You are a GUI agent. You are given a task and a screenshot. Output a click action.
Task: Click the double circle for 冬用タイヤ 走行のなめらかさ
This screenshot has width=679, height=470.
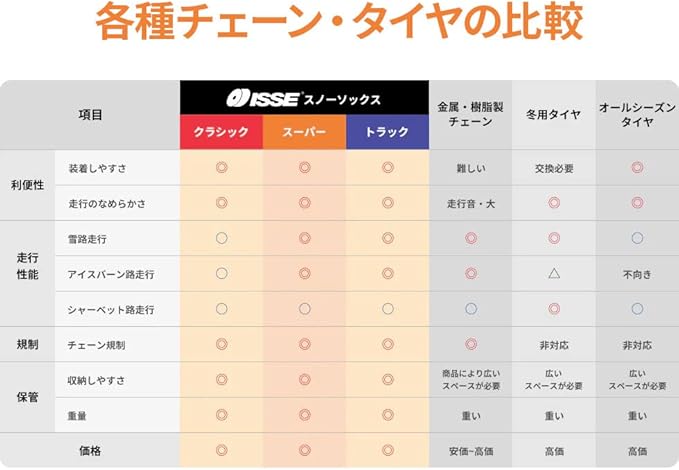tap(554, 203)
